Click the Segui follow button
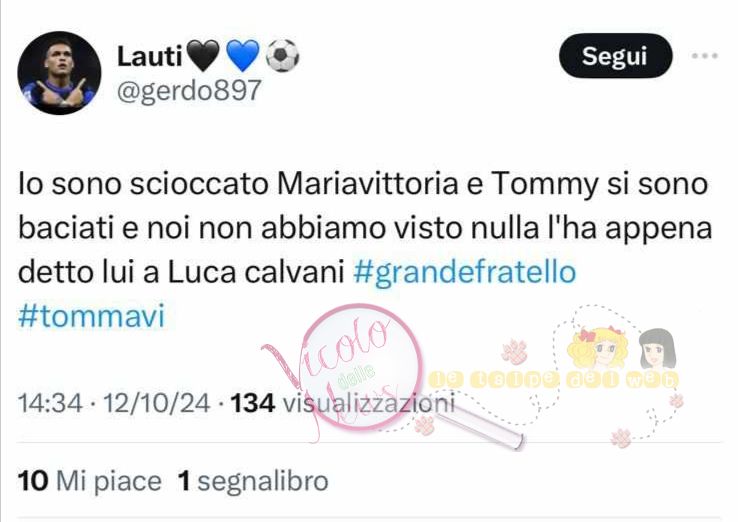 [615, 56]
